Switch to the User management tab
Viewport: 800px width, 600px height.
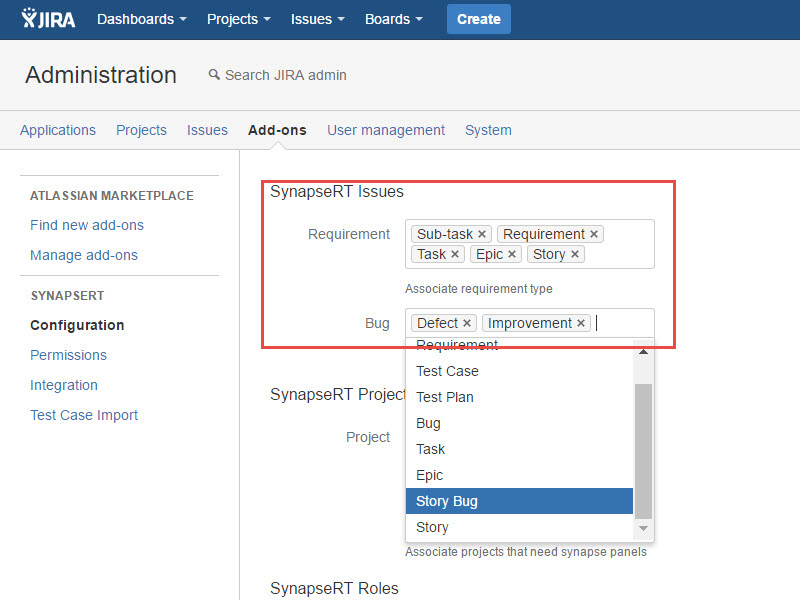[386, 130]
